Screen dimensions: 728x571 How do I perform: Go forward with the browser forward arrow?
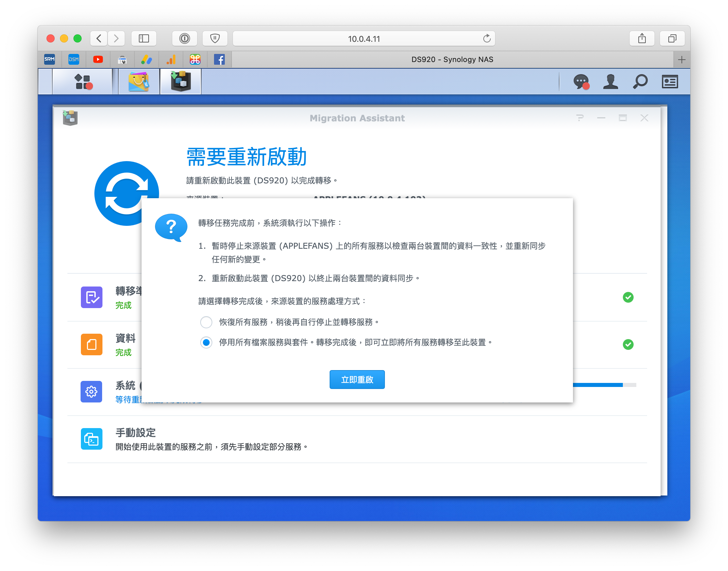[116, 38]
